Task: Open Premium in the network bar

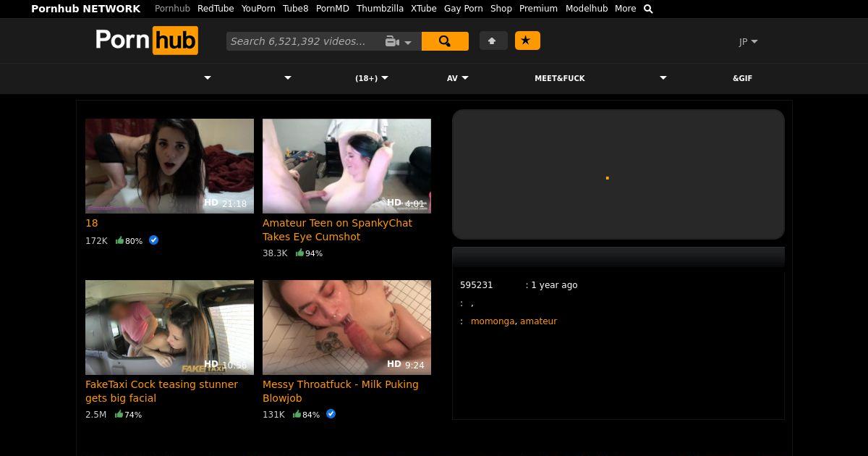Action: coord(538,9)
